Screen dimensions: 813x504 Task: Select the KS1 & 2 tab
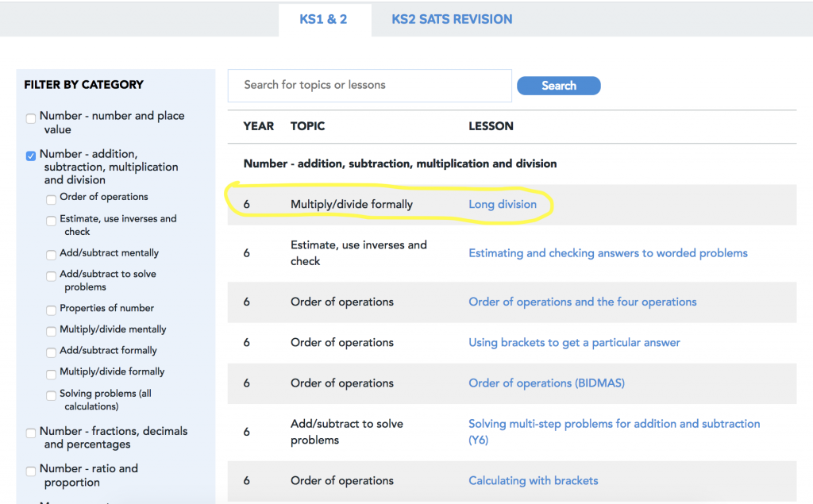tap(325, 19)
